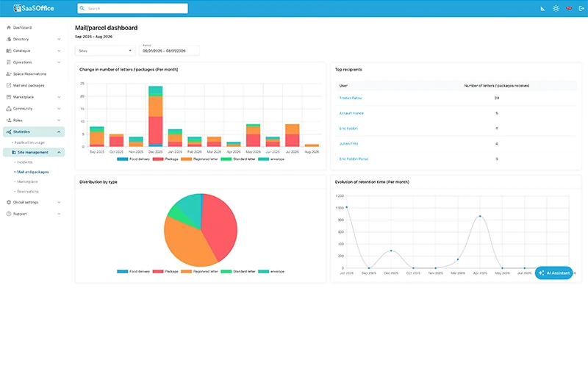Toggle Food delivery legend in bar chart
Viewport: 588px width, 371px height.
pos(133,159)
